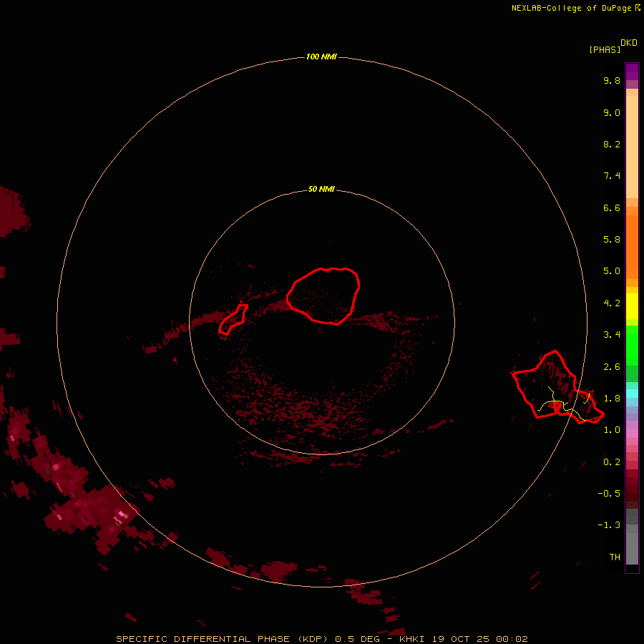
Task: Click the 0.2 value on the color scale
Action: pos(612,462)
